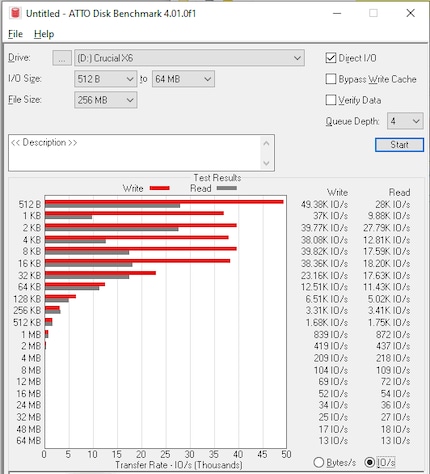This screenshot has height=474, width=430.
Task: Close the ATTO Disk Benchmark window
Action: (x=410, y=13)
